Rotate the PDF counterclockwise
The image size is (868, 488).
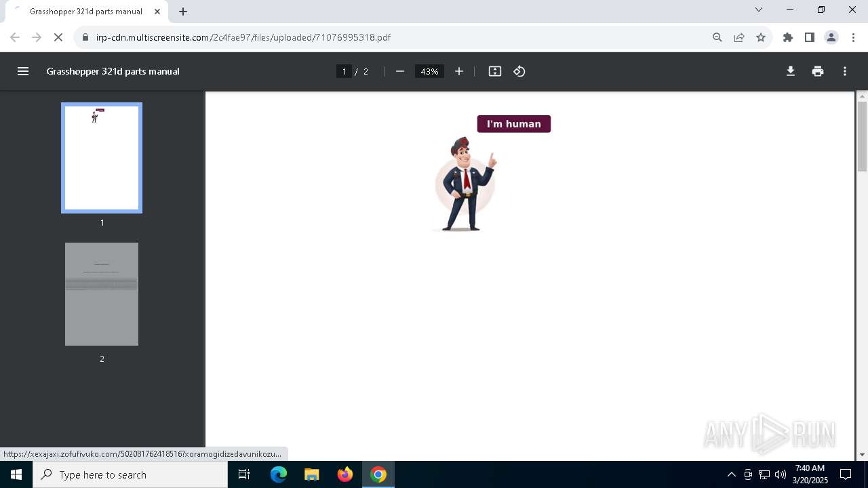click(x=519, y=71)
